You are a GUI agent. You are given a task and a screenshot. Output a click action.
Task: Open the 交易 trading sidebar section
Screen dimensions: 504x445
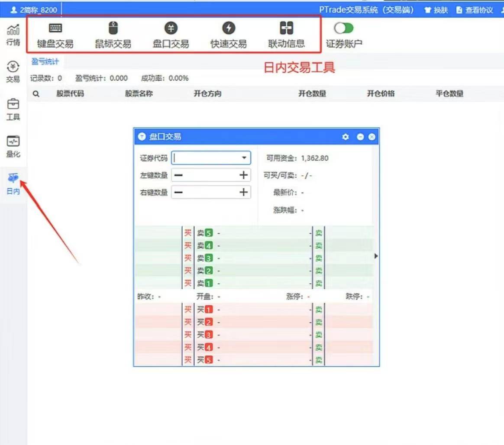[13, 72]
